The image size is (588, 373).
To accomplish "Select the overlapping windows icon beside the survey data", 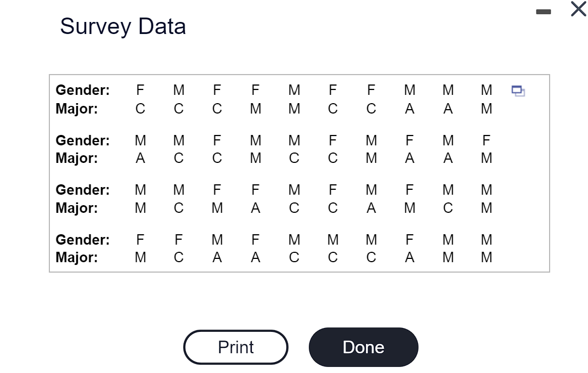I will pyautogui.click(x=517, y=91).
